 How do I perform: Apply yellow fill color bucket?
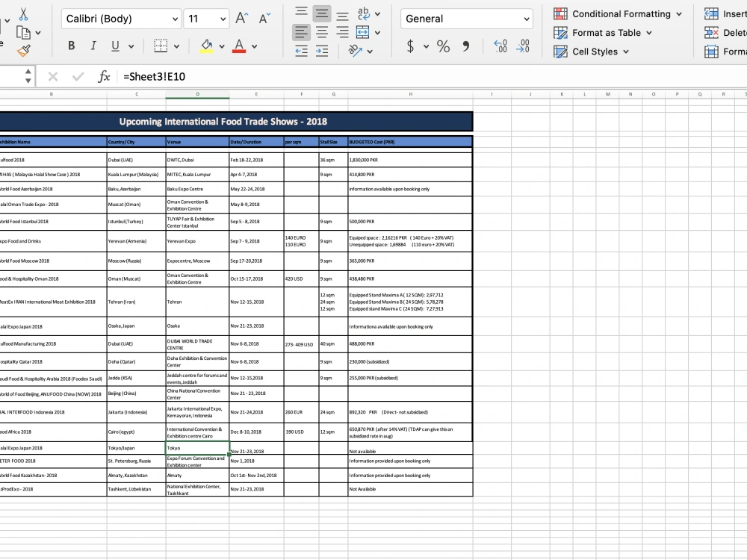[x=206, y=46]
